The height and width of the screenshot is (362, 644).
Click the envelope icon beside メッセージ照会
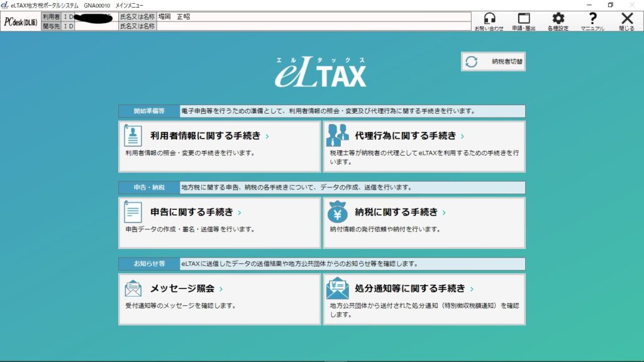pyautogui.click(x=133, y=288)
